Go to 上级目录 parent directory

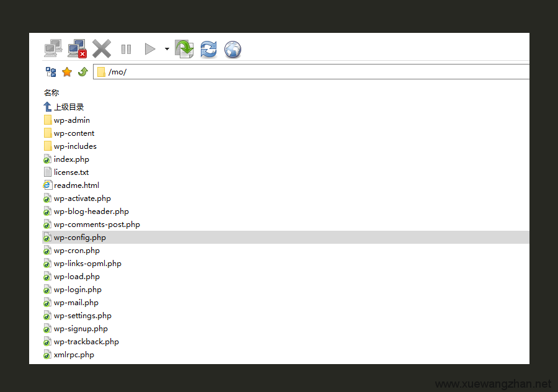click(x=68, y=107)
